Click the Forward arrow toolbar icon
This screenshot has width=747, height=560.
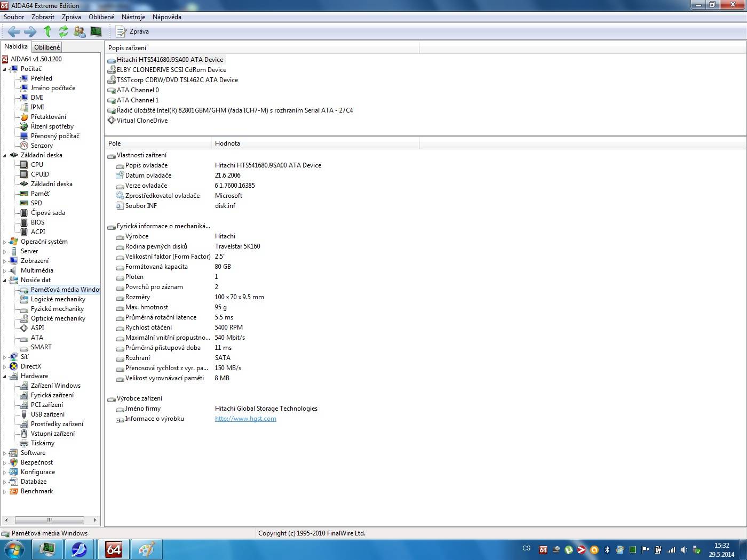click(x=30, y=31)
